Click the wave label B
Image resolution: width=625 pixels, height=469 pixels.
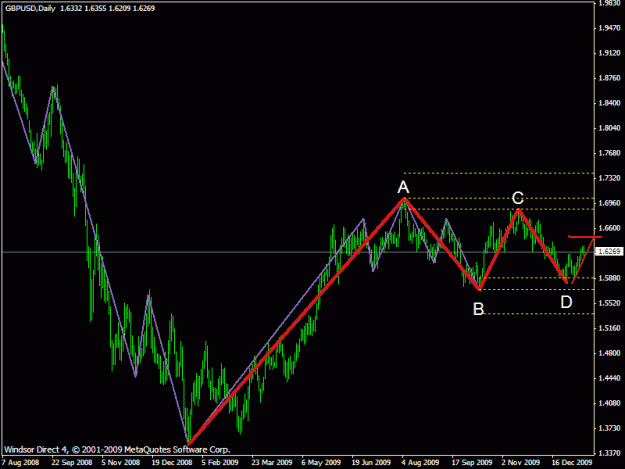tap(478, 309)
